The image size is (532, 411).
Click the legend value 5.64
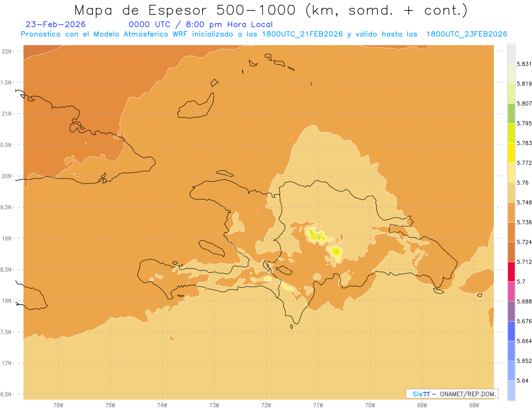pyautogui.click(x=522, y=380)
